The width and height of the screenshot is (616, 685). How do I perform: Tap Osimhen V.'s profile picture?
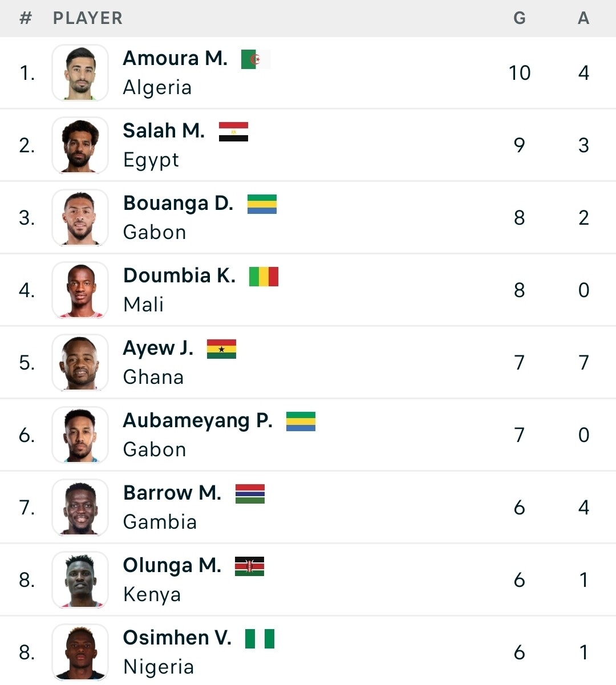tap(80, 652)
